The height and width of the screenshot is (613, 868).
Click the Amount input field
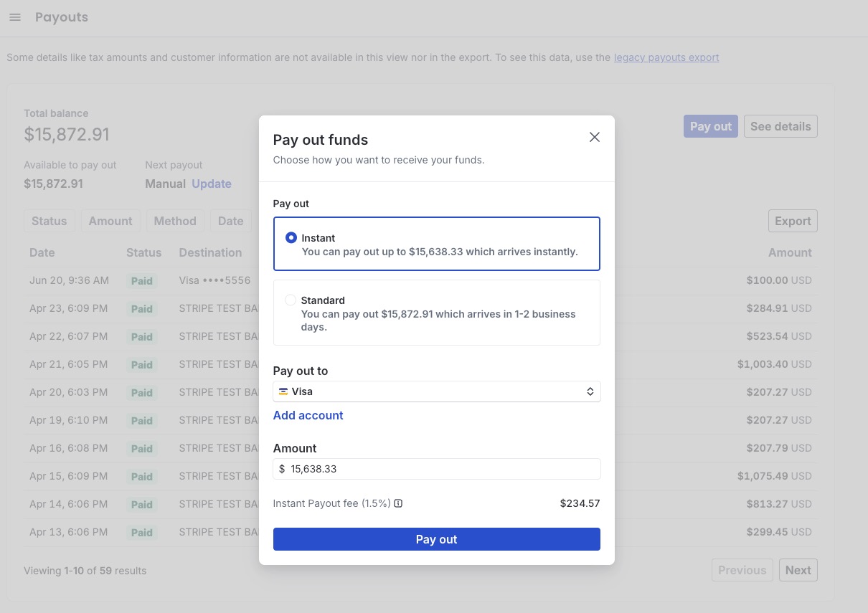[436, 469]
